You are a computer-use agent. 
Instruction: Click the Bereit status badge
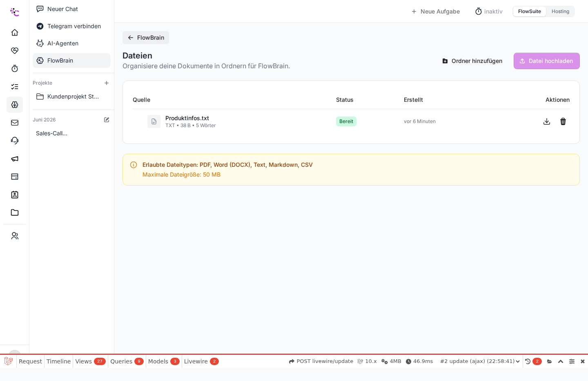click(346, 121)
